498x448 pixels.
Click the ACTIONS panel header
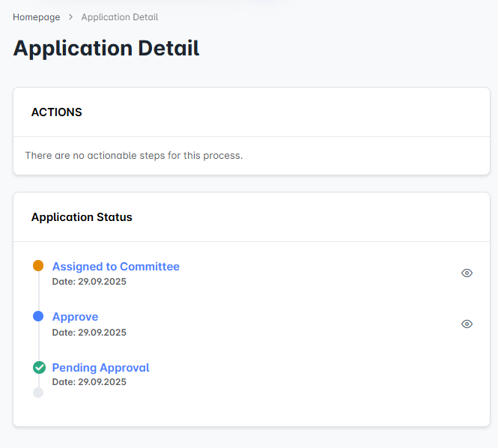[57, 112]
